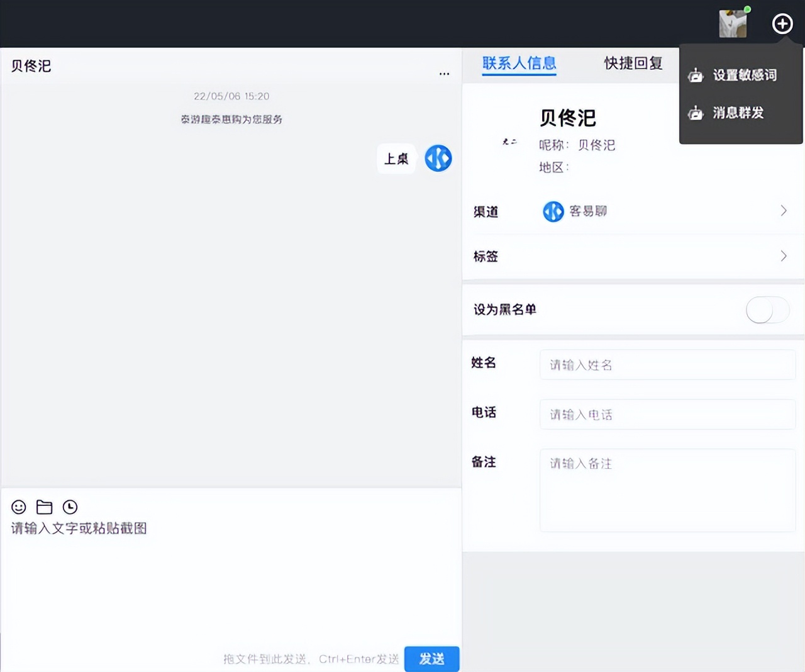Click the user profile thumbnail in top bar

point(733,23)
